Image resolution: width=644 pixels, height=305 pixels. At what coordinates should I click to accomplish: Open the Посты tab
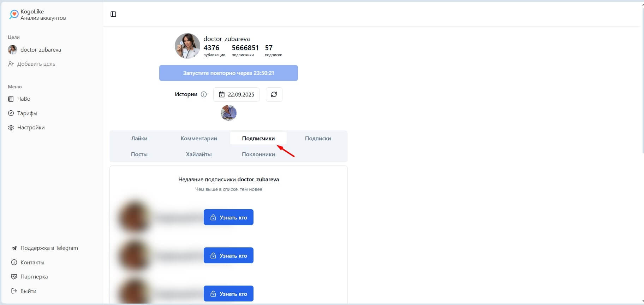[x=139, y=154]
